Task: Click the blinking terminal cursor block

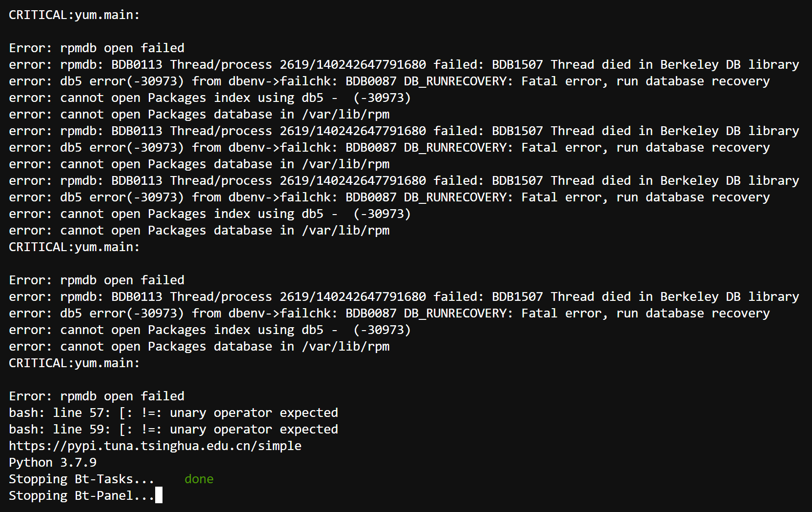Action: tap(159, 495)
